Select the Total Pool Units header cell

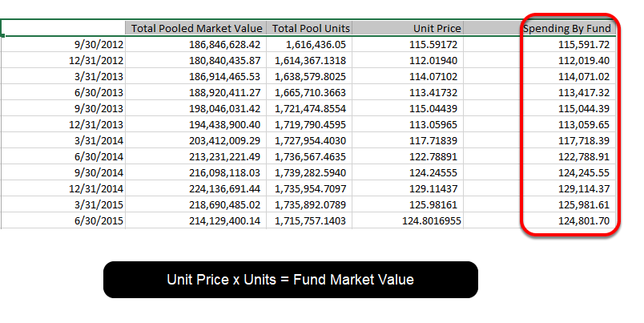pyautogui.click(x=309, y=28)
